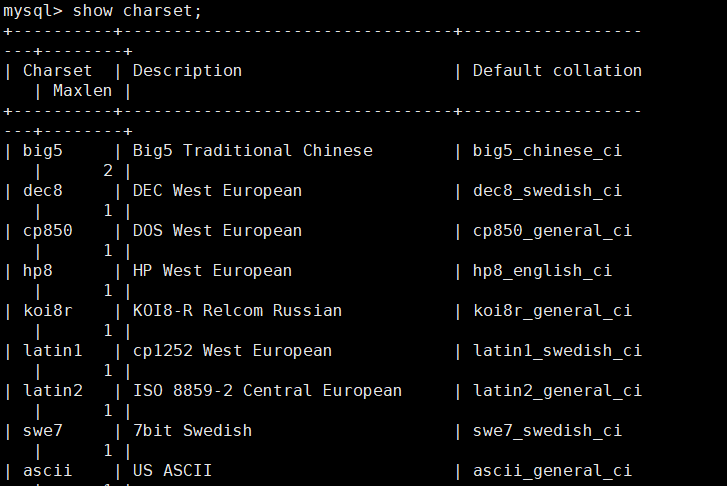Click the dec8 charset name
Screen dimensions: 727x486
(x=42, y=191)
